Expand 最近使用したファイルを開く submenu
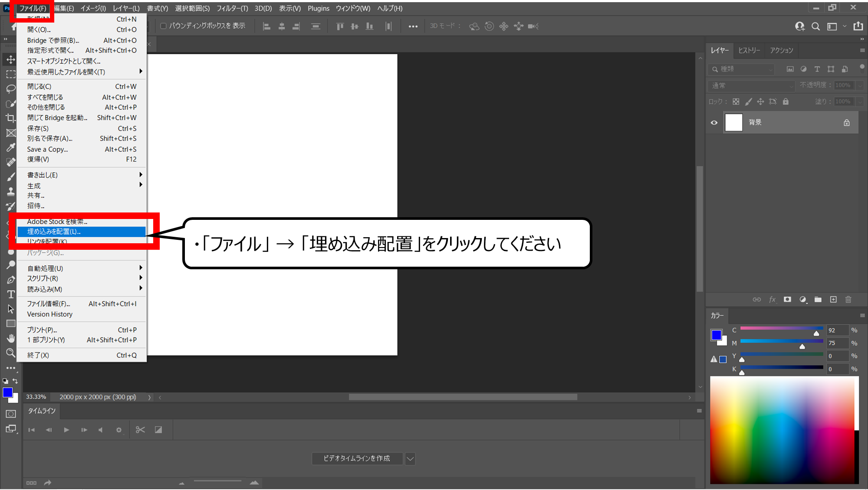Image resolution: width=868 pixels, height=490 pixels. tap(82, 72)
